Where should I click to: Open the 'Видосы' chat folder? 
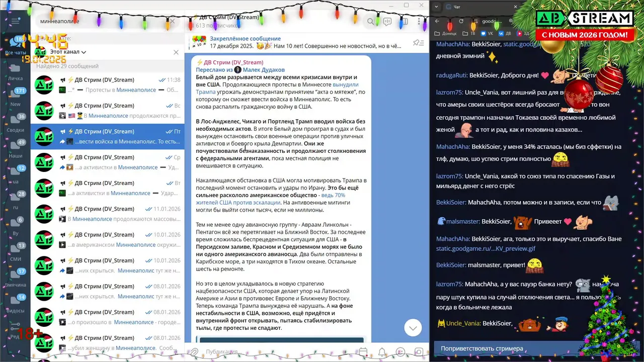(x=15, y=304)
